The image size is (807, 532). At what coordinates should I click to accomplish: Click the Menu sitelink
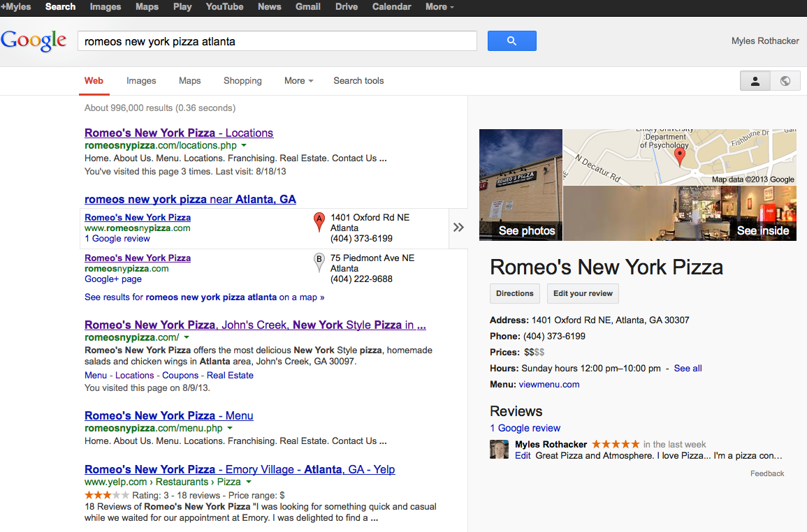tap(96, 376)
